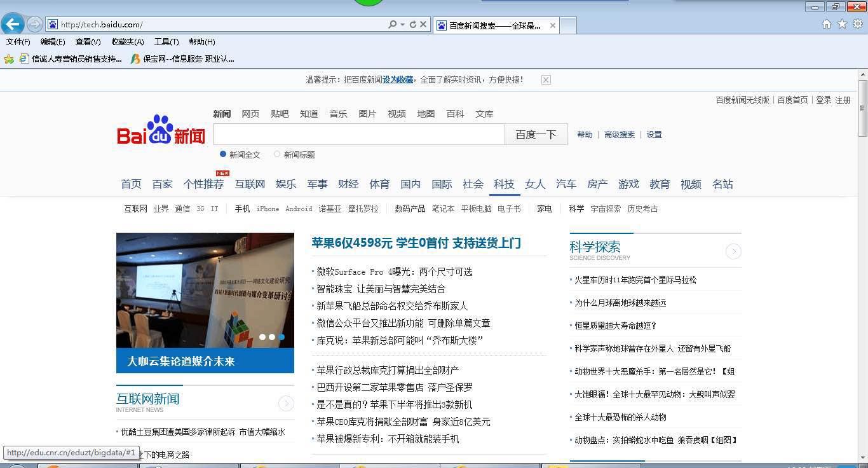
Task: Open 科学探索 section arrow circle
Action: [733, 252]
